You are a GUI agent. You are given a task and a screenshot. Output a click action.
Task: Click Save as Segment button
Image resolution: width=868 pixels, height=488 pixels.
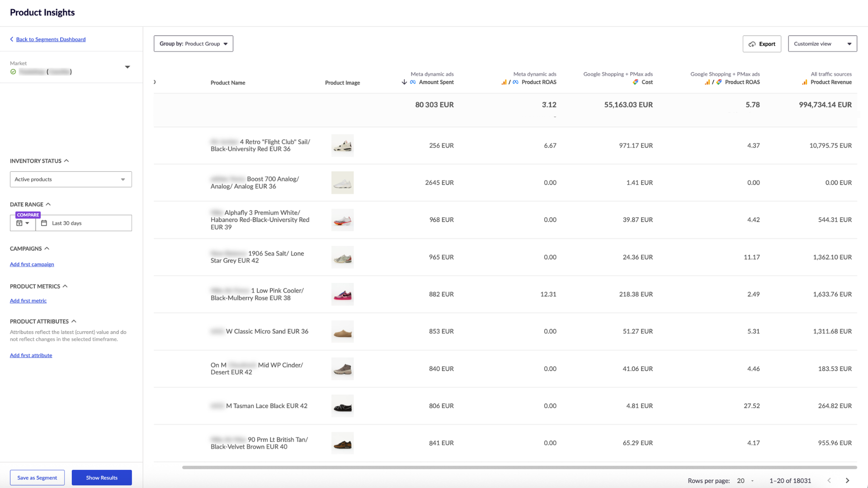click(37, 478)
